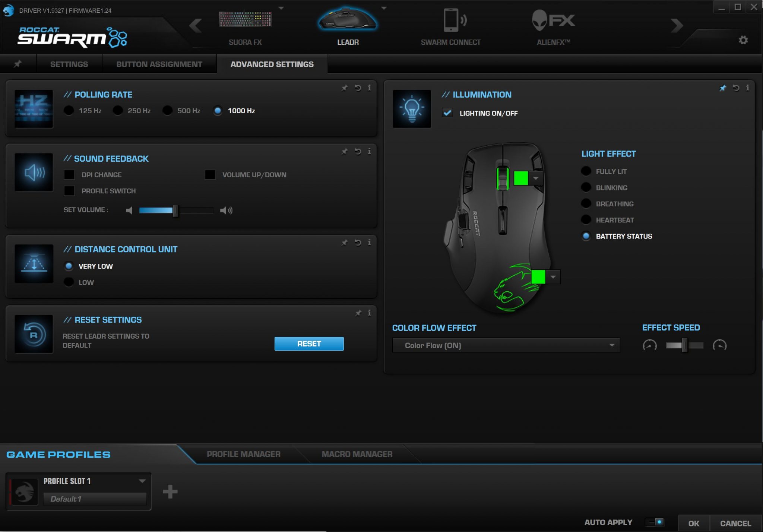Enable DPI Change sound feedback
The width and height of the screenshot is (763, 532).
click(x=69, y=175)
